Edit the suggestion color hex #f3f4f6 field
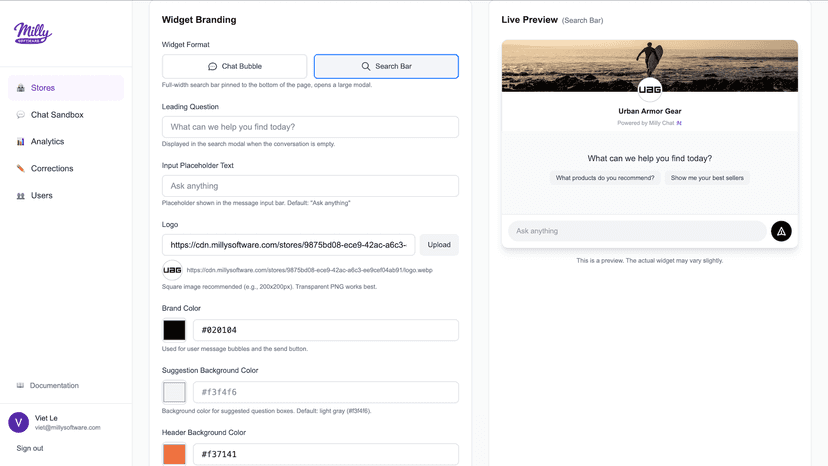 (x=326, y=392)
